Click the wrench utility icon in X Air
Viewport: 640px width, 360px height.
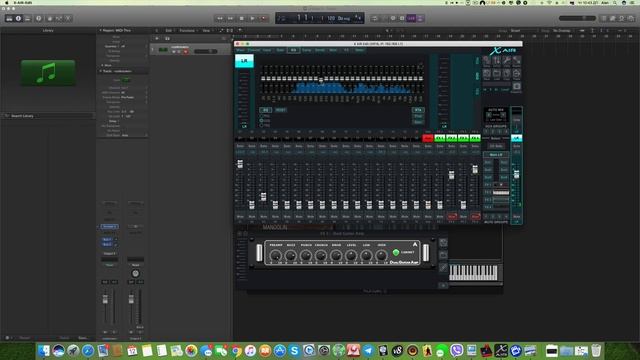pos(507,61)
